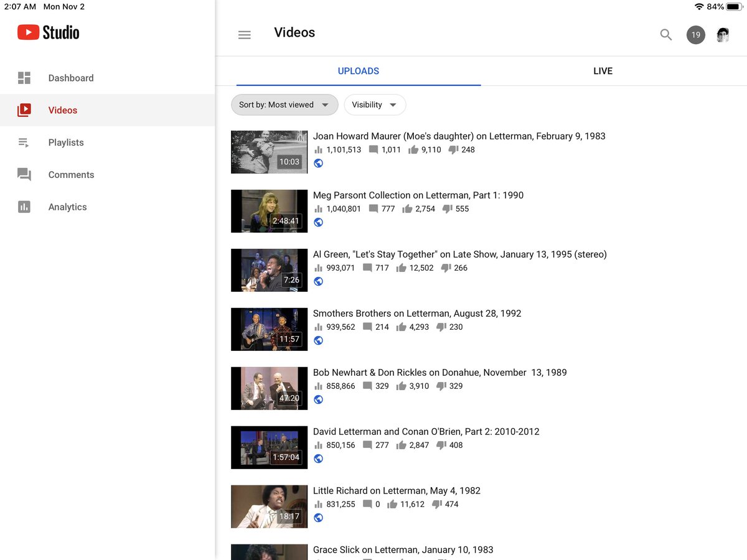
Task: Open the account profile avatar
Action: [x=723, y=35]
